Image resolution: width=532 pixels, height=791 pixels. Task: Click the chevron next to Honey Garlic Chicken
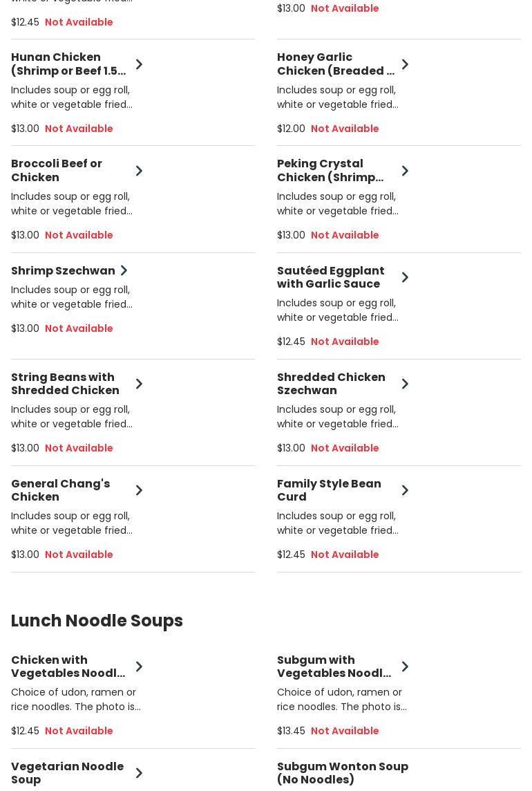[405, 64]
